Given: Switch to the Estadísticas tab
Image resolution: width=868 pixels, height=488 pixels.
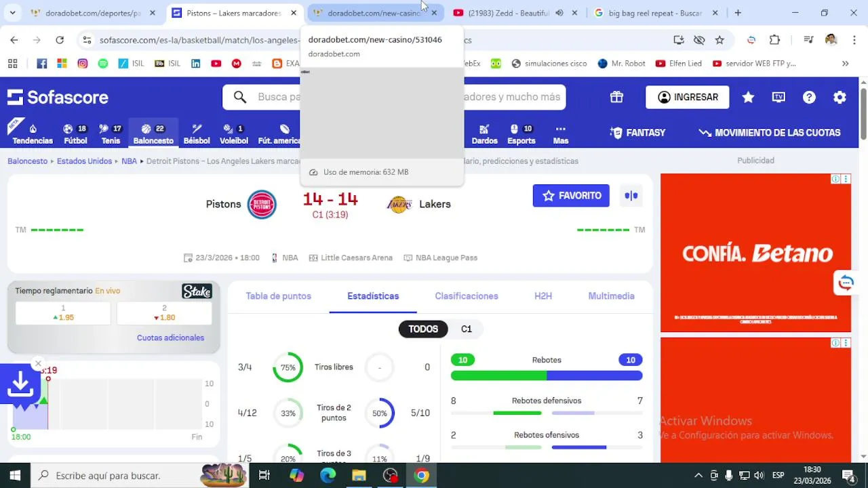Looking at the screenshot, I should (x=373, y=296).
